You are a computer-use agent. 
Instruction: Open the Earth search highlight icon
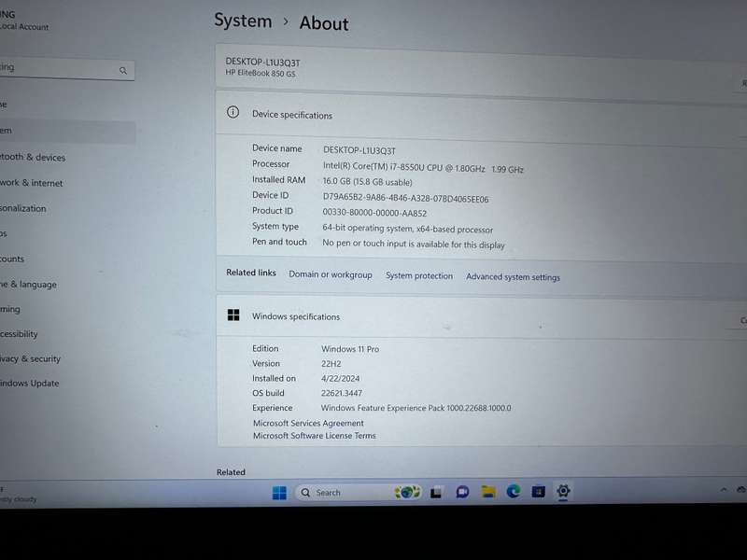click(407, 492)
